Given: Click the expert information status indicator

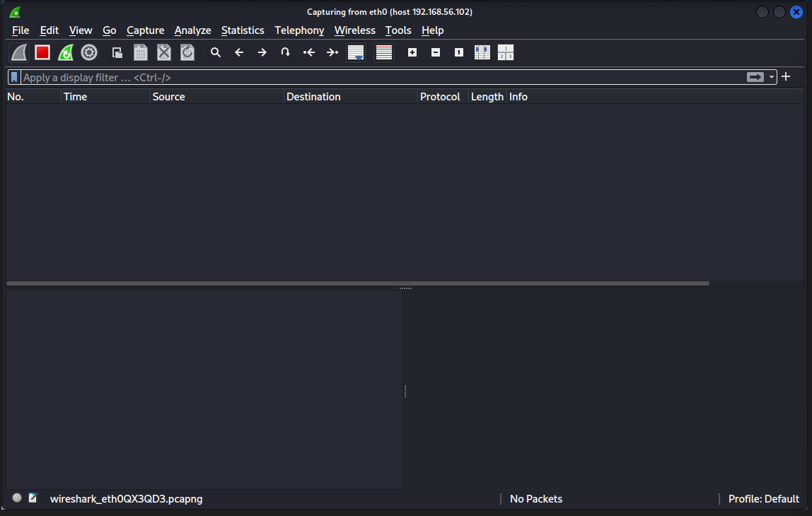Looking at the screenshot, I should point(17,498).
